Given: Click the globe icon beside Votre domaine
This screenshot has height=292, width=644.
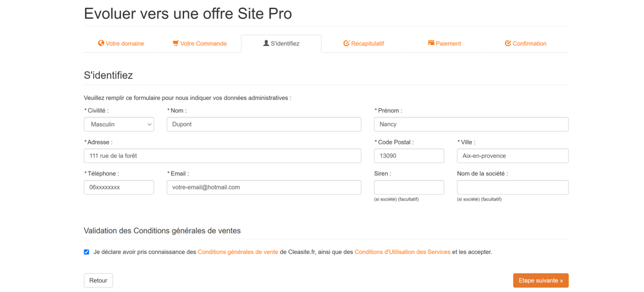Looking at the screenshot, I should (101, 43).
